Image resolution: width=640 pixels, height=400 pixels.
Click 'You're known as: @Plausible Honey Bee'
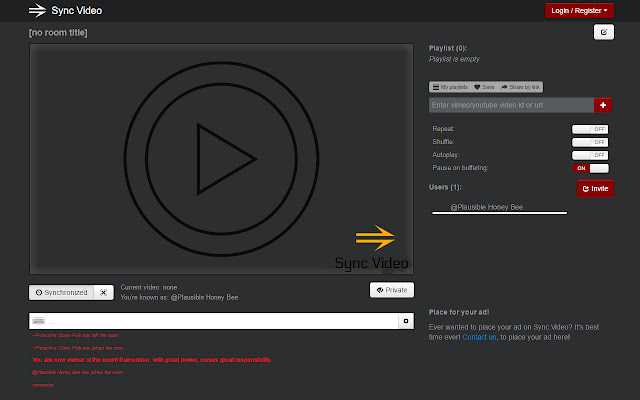coord(179,298)
